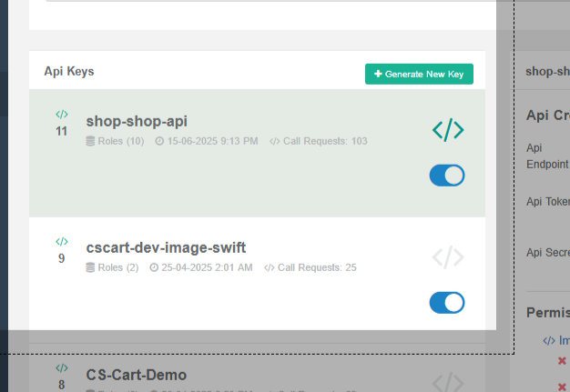Click the date 25-04-2025 2:01 AM
Screen dimensions: 570x392
(207, 268)
